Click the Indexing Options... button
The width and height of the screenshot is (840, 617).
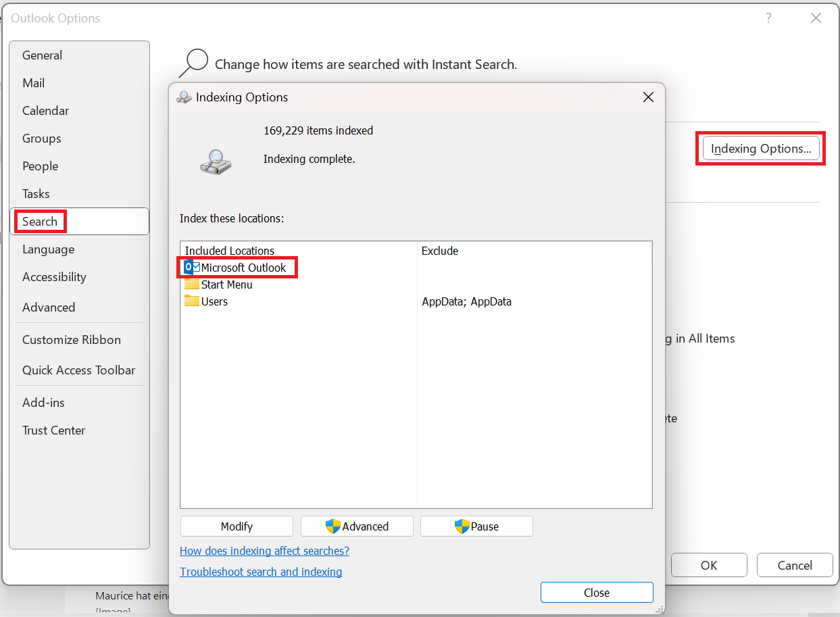pyautogui.click(x=761, y=149)
